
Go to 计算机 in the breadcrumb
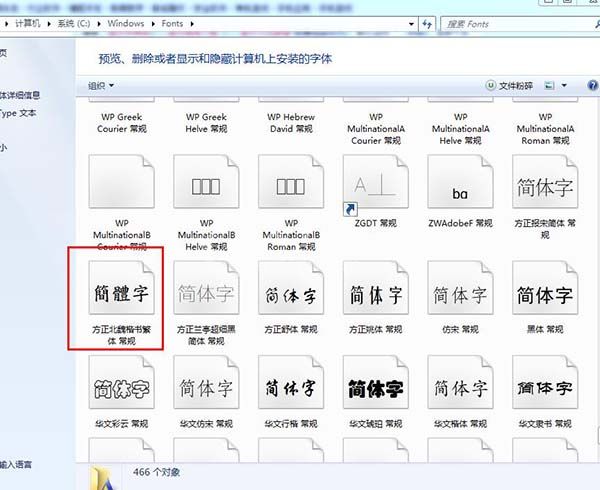tap(28, 24)
